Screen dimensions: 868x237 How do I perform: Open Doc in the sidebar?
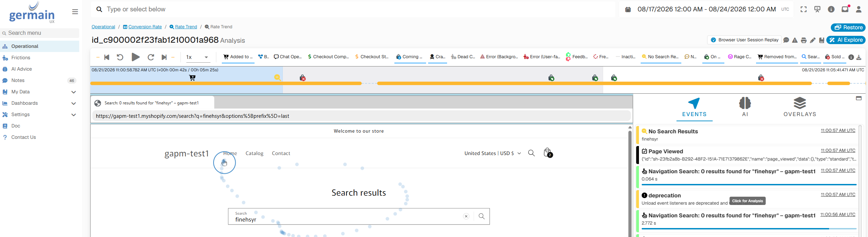40,126
